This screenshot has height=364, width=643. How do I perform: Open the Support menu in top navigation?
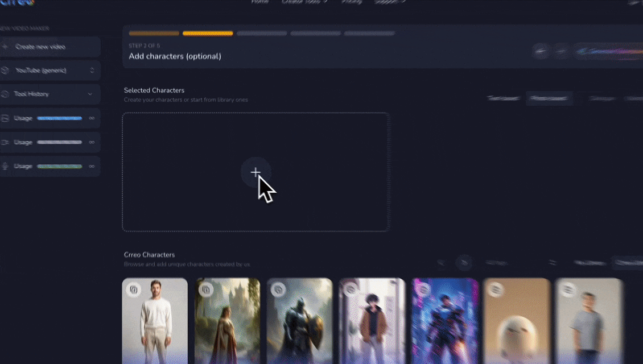tap(390, 2)
